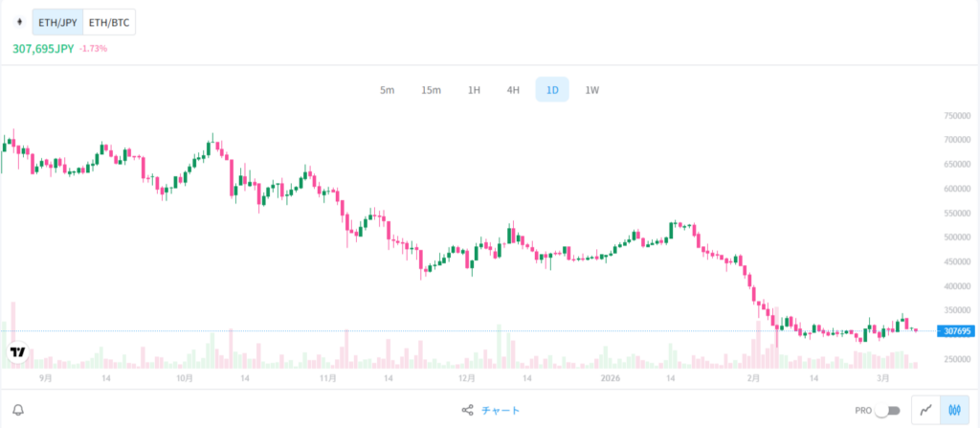Select the ETH/JPY trading pair
The width and height of the screenshot is (980, 428).
[x=57, y=22]
